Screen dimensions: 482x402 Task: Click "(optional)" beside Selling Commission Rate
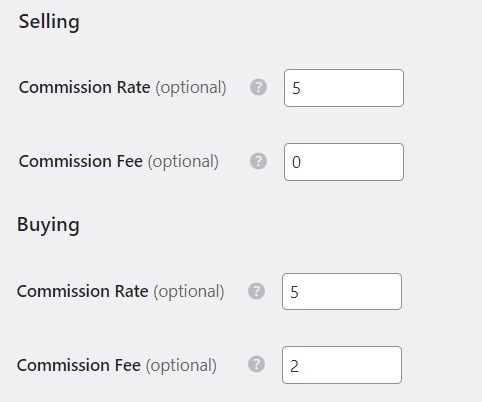coord(191,88)
